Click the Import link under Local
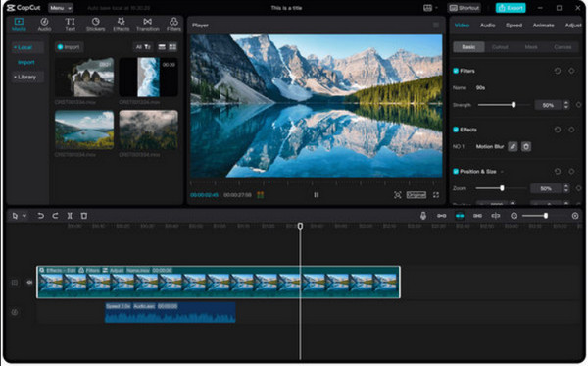 click(25, 63)
